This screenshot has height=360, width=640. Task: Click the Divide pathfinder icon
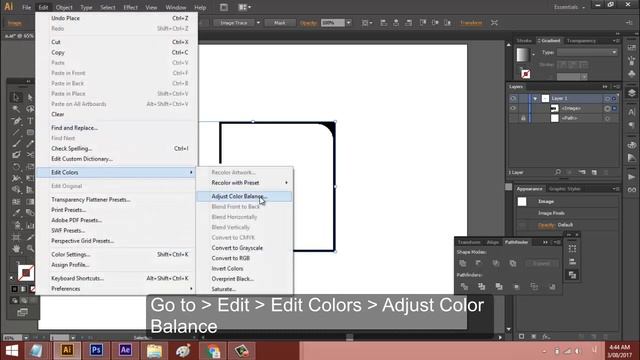coord(464,287)
